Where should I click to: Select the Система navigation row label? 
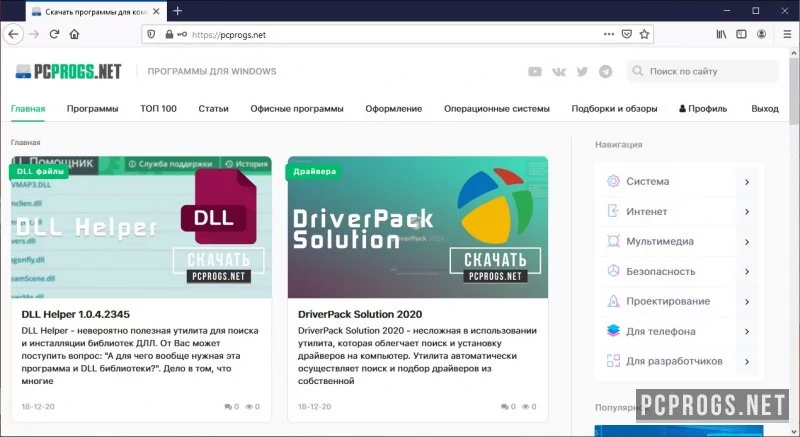point(647,181)
